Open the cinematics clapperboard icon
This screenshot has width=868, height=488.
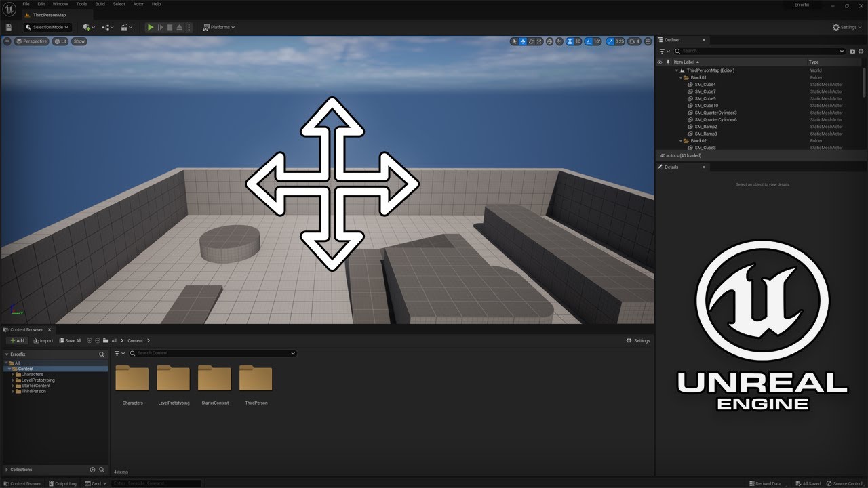pos(125,27)
